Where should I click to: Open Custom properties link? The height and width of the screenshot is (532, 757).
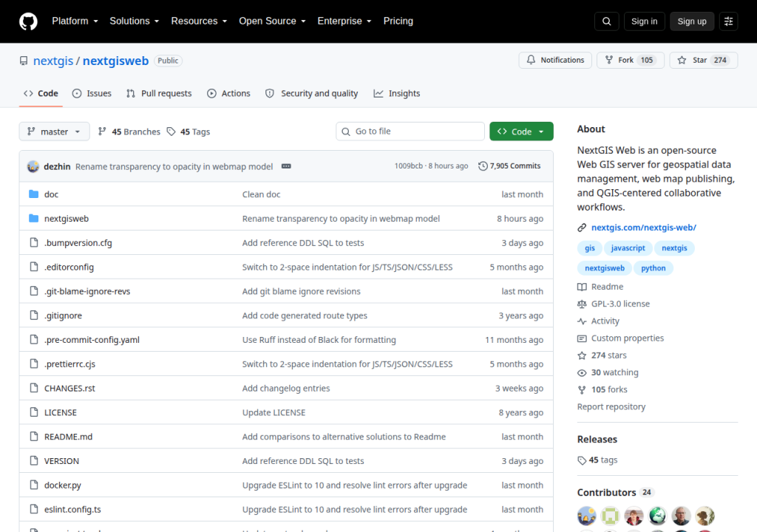pyautogui.click(x=620, y=338)
